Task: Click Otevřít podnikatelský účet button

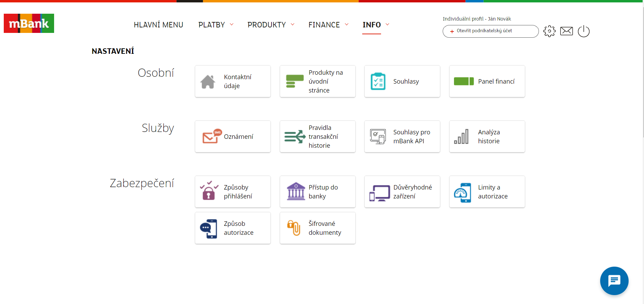Action: (x=490, y=31)
